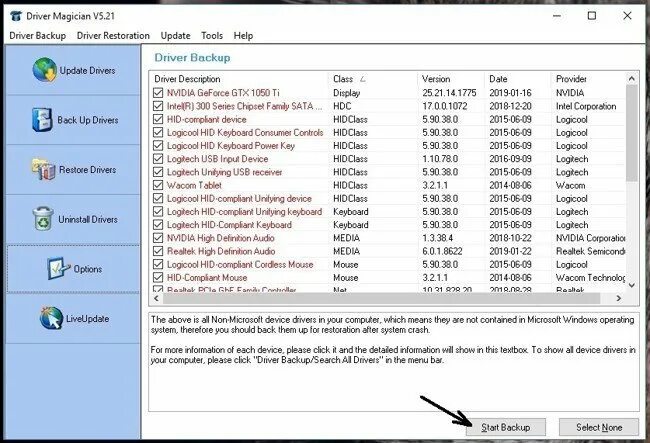Click inside the driver information textbox
Image resolution: width=650 pixels, height=443 pixels.
point(393,362)
